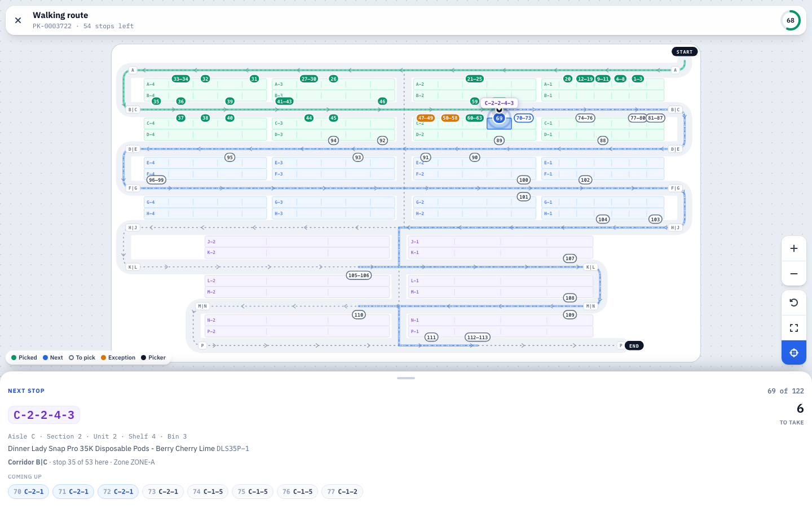Zoom out of the route map
This screenshot has height=508, width=812.
point(794,274)
